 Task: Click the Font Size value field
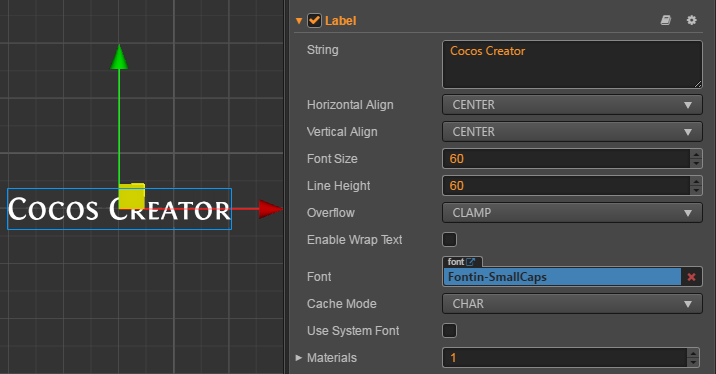point(566,158)
